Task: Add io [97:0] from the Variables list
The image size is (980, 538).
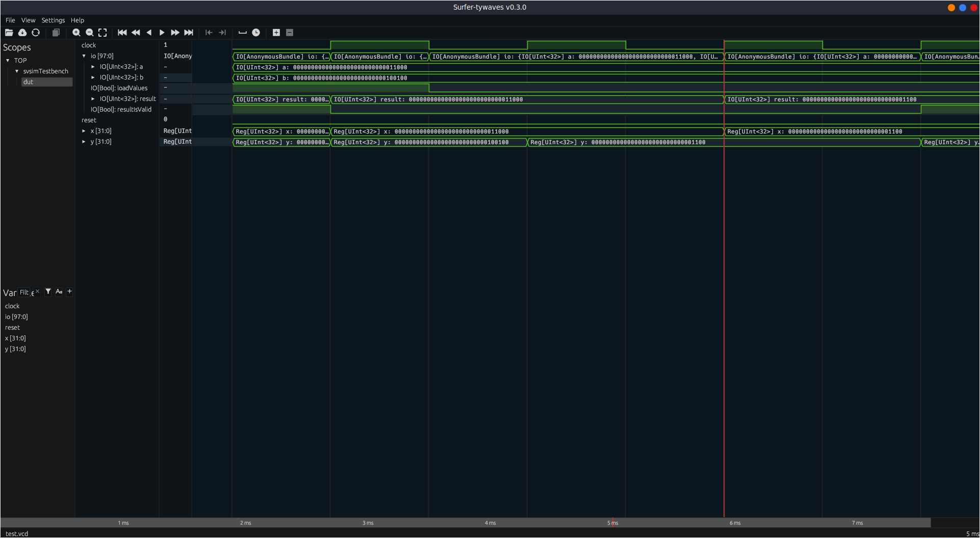Action: click(16, 317)
